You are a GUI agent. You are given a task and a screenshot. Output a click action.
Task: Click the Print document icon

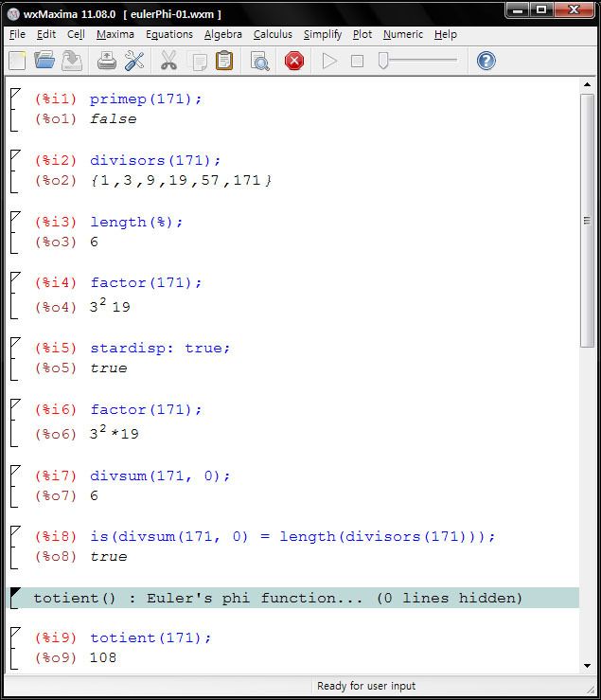tap(107, 61)
